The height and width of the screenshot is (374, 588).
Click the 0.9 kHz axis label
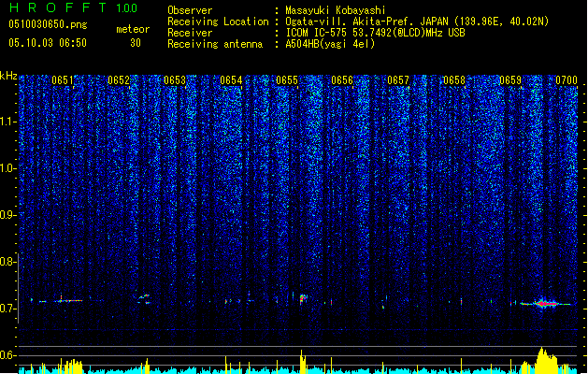click(x=8, y=215)
